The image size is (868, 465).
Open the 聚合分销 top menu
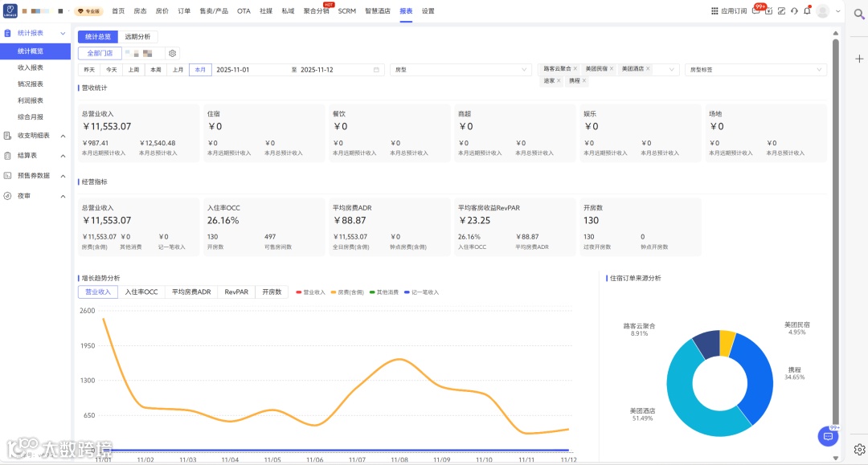coord(316,11)
